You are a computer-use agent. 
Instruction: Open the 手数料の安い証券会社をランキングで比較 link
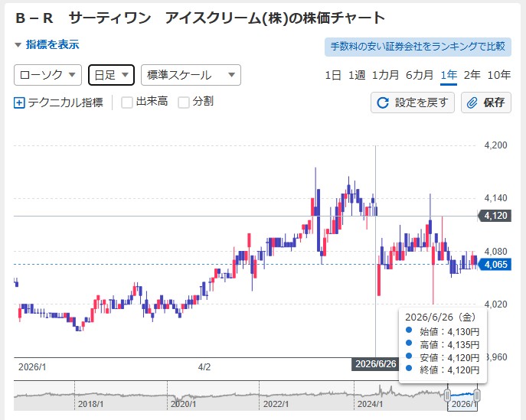point(417,47)
